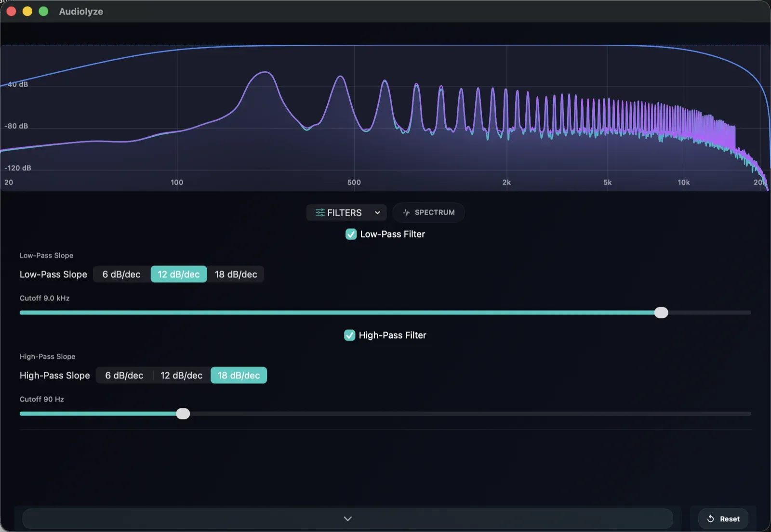Click the 5k frequency axis label

click(x=607, y=182)
